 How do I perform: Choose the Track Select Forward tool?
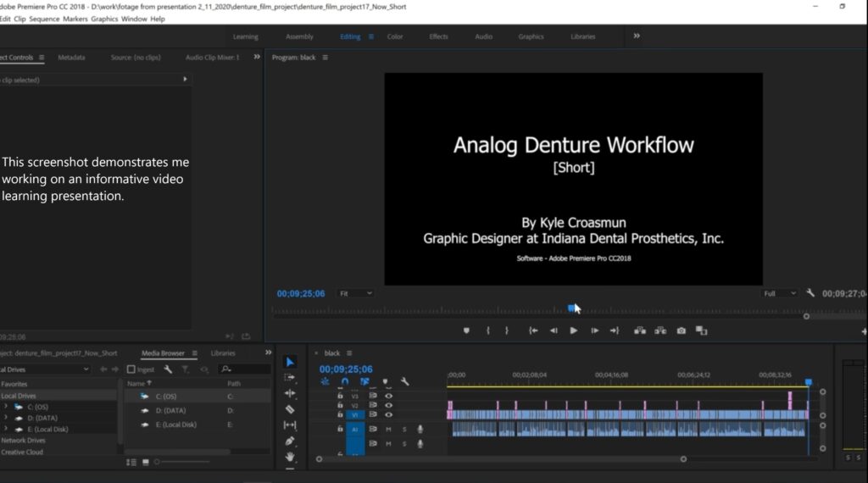[x=290, y=378]
